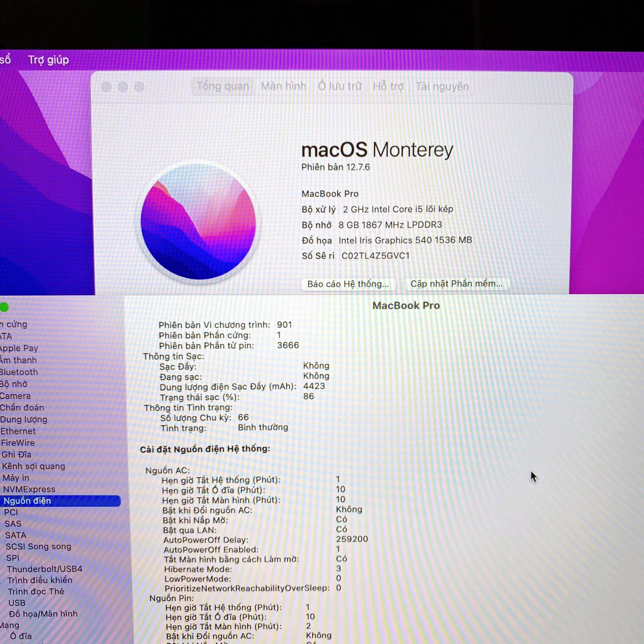Click the 'Hibernate Mode:' label
Viewport: 644px width, 644px height.
pos(198,569)
